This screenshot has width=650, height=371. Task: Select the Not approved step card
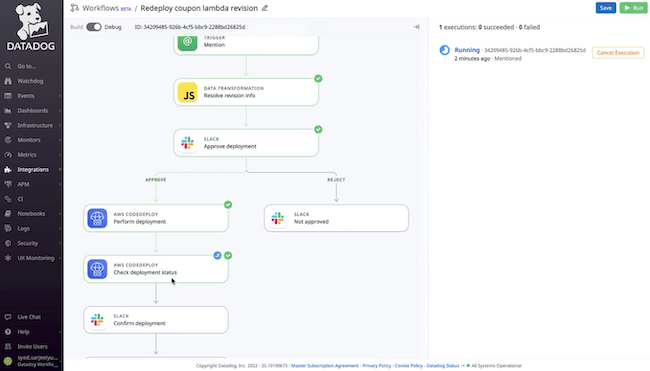336,218
